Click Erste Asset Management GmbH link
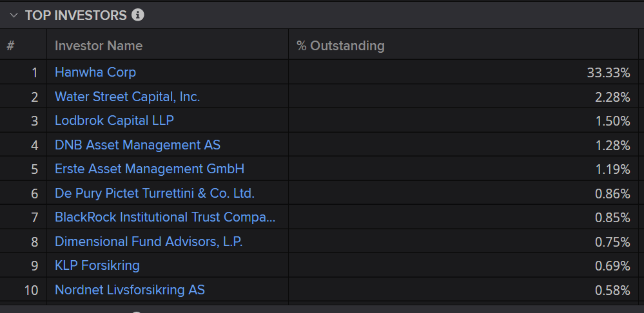 pyautogui.click(x=150, y=169)
